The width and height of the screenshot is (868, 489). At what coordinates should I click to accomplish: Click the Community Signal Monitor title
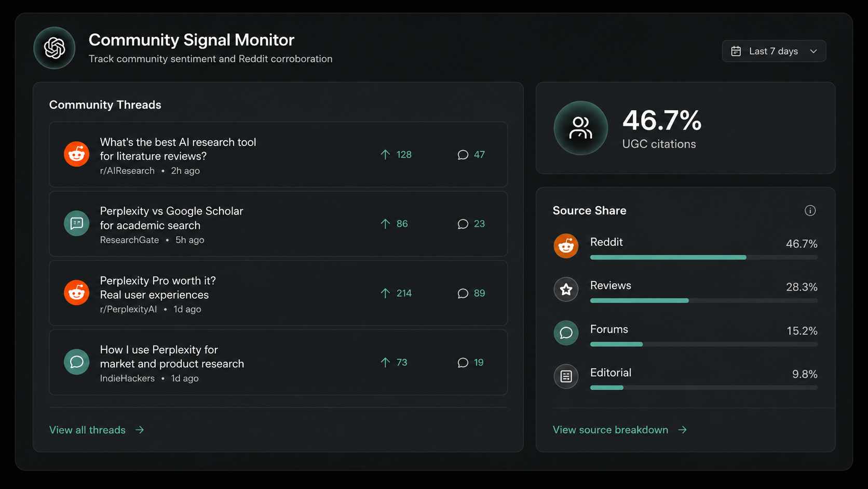coord(191,39)
